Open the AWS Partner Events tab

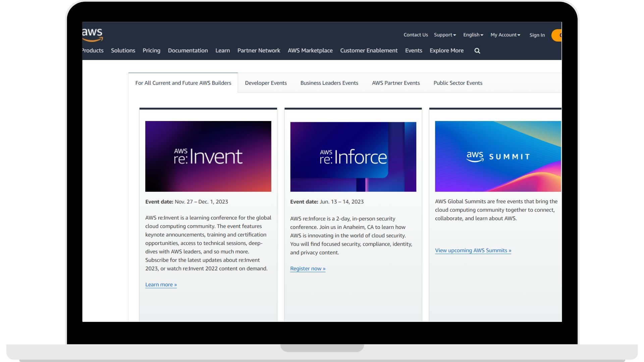396,83
